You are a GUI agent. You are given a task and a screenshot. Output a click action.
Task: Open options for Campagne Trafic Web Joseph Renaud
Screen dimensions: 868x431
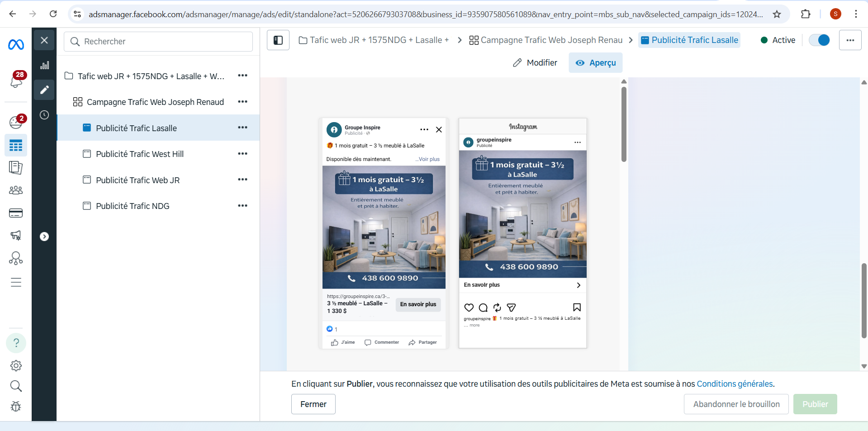[x=242, y=102]
